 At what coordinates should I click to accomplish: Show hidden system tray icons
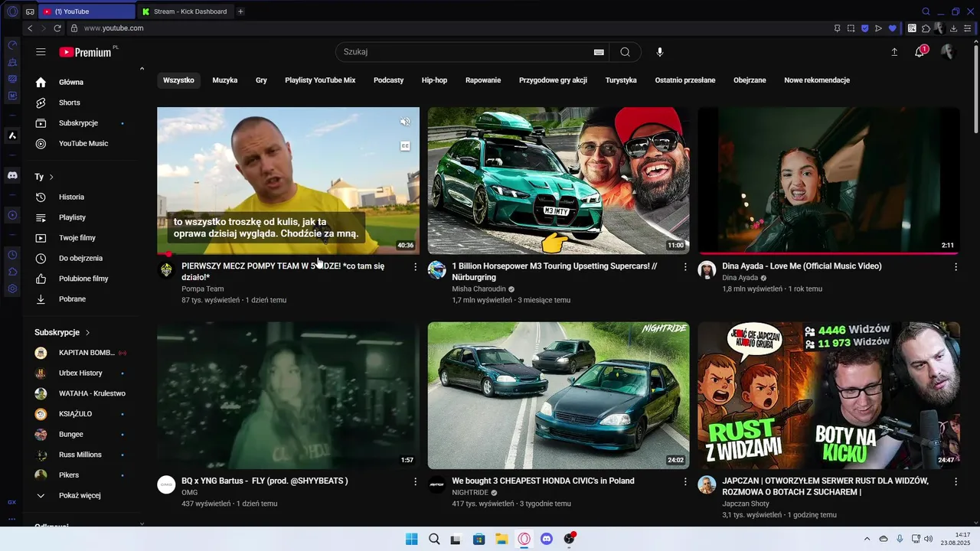[867, 539]
